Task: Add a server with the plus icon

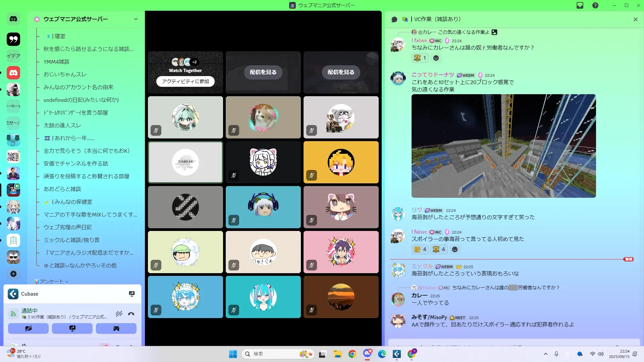Action: 13,274
